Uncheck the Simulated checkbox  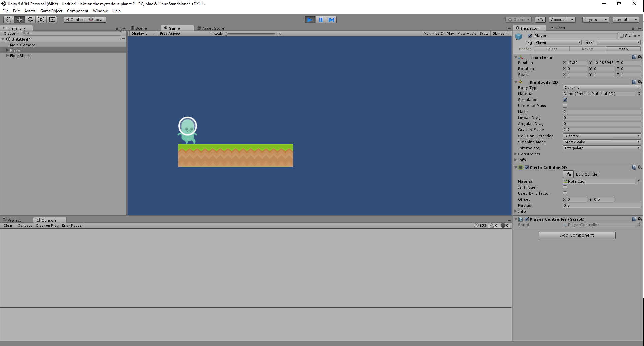pyautogui.click(x=565, y=100)
